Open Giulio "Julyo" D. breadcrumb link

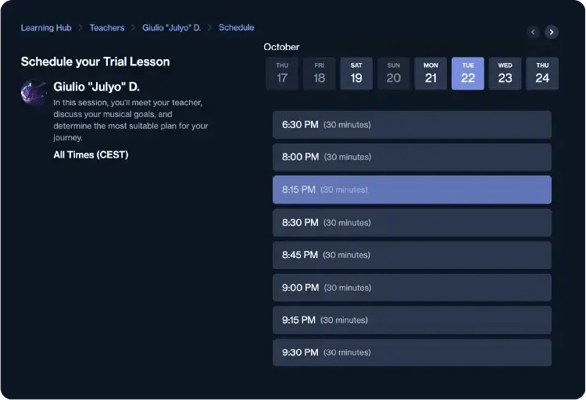tap(171, 28)
